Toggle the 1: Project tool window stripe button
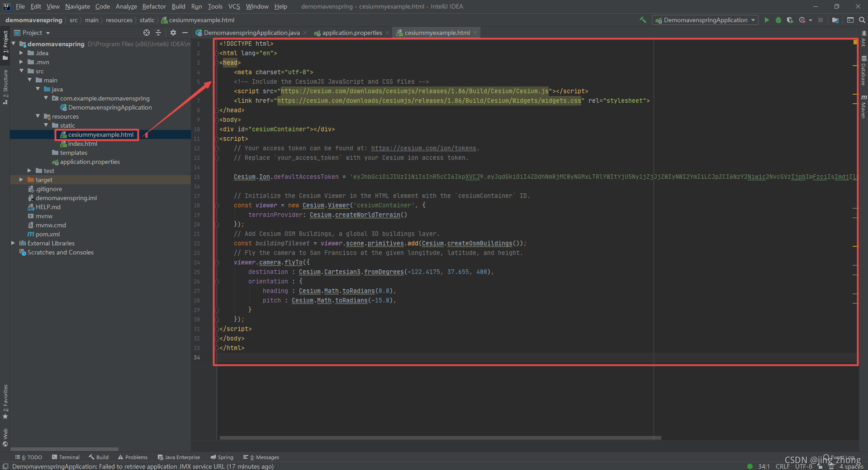 tap(5, 45)
